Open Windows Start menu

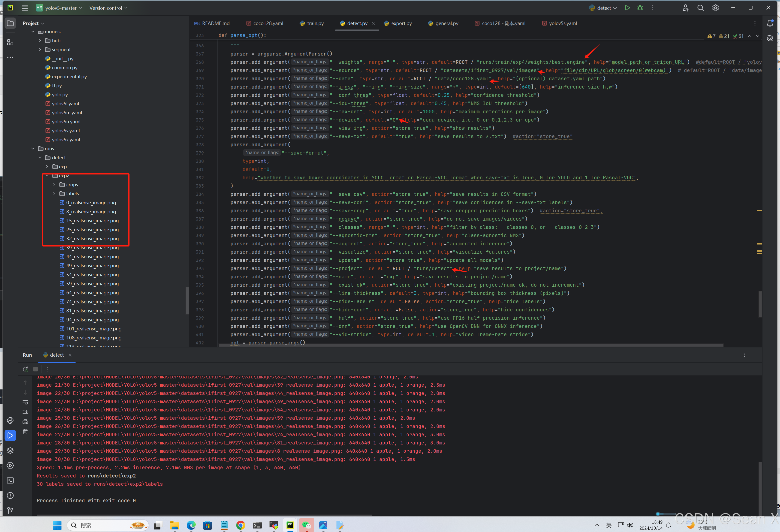point(57,525)
